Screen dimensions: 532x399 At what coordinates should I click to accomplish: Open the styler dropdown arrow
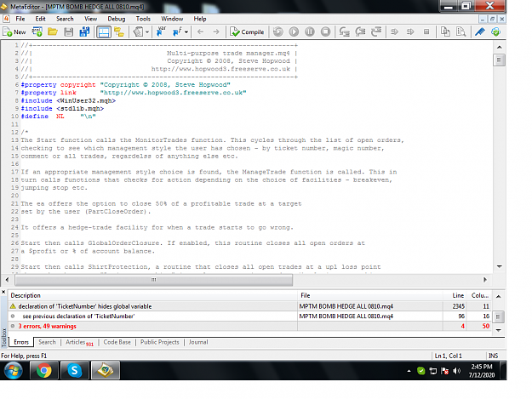pos(147,32)
